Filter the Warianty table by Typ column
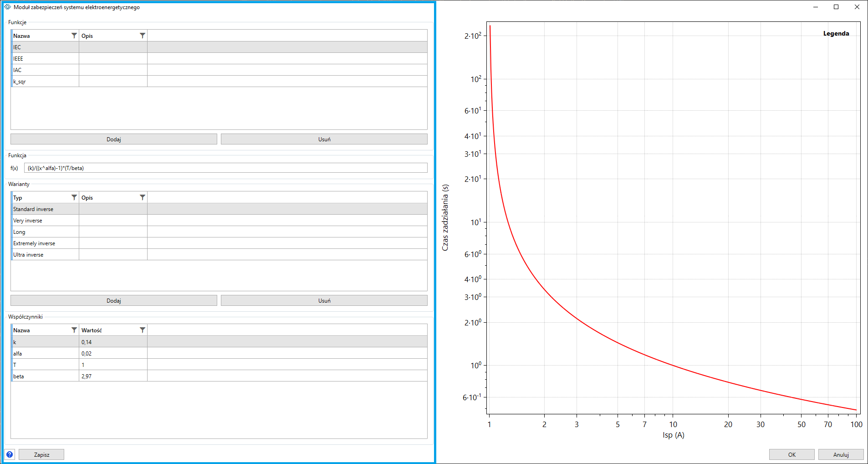The image size is (868, 464). [74, 197]
